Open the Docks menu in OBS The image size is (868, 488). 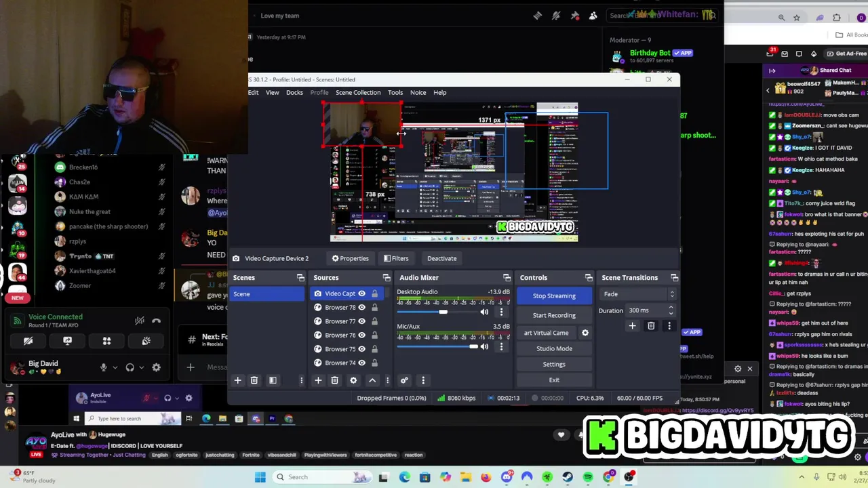[x=294, y=93]
